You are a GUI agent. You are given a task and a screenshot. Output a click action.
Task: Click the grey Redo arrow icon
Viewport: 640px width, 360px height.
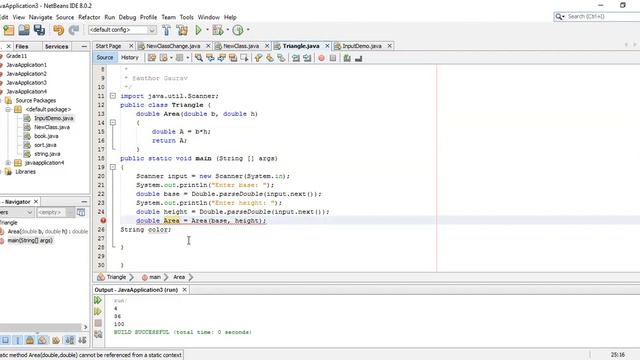(73, 30)
